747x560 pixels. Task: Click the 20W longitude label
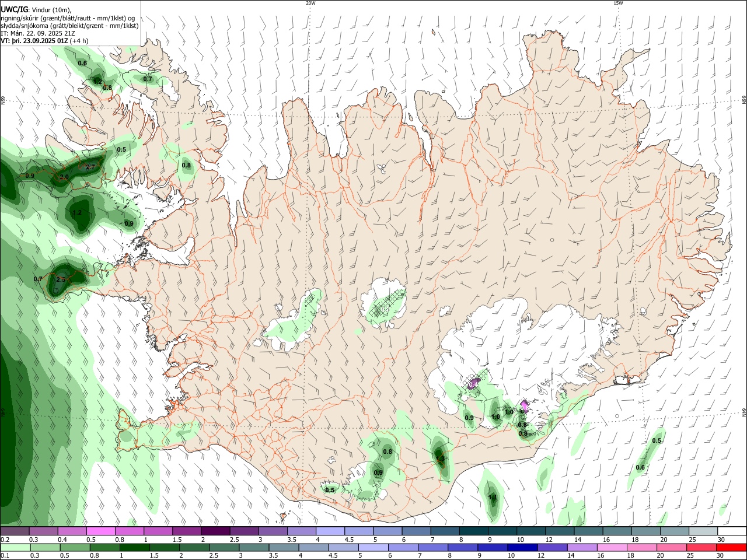(310, 3)
